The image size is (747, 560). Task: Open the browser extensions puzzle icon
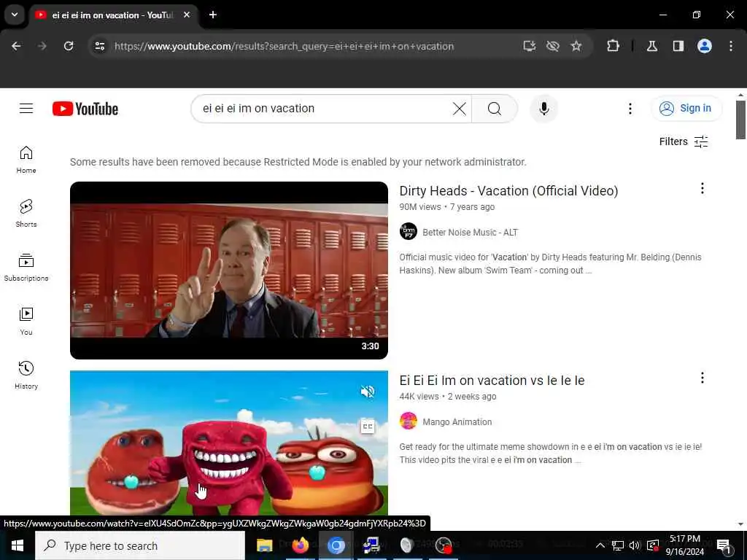(613, 46)
